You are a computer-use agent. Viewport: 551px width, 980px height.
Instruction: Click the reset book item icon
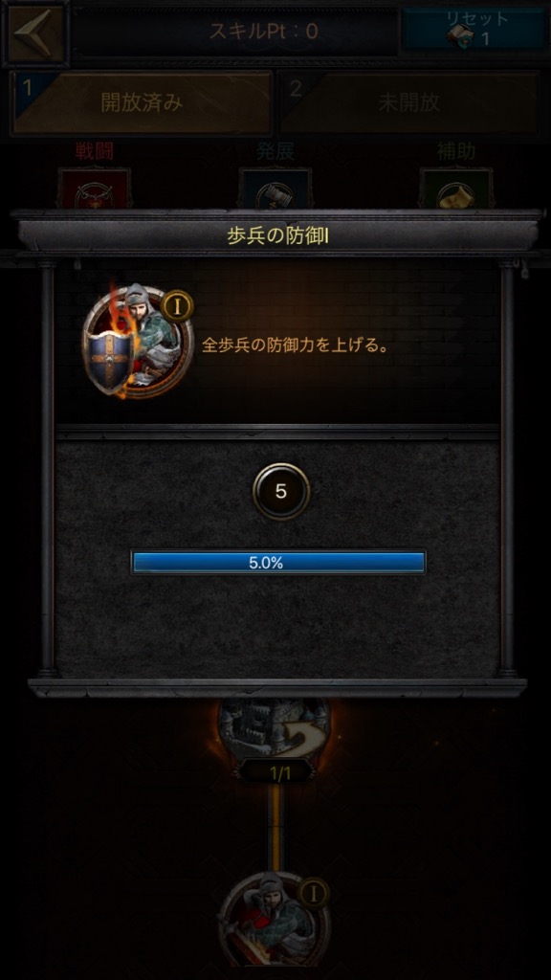(460, 37)
